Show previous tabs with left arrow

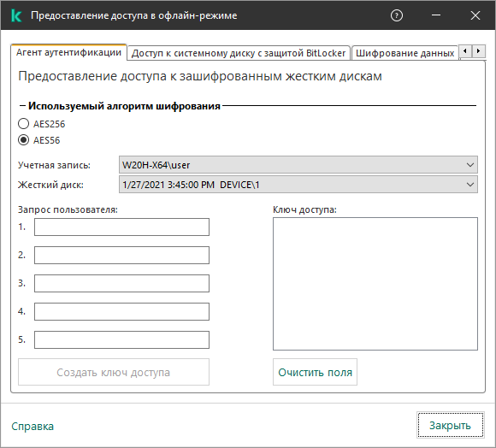coord(465,51)
